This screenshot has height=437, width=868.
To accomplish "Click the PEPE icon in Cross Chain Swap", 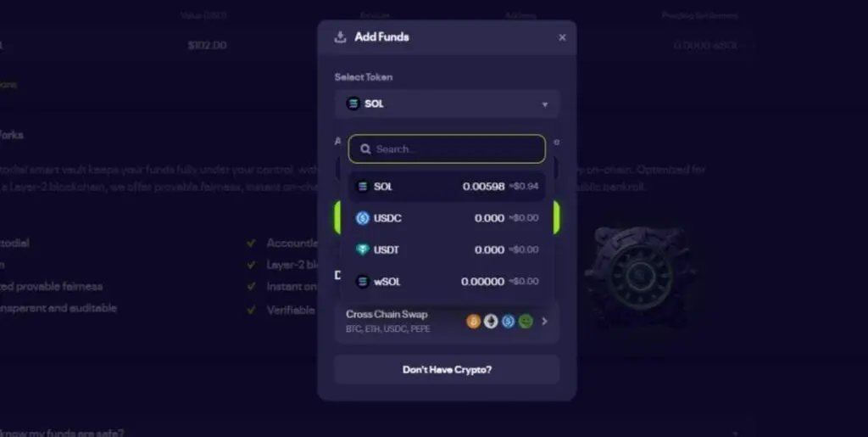I will [526, 322].
